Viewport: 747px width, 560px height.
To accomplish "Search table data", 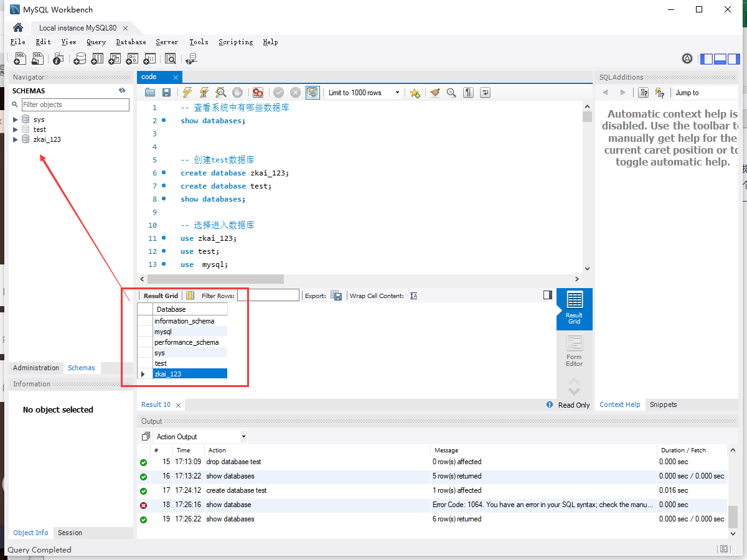I will (x=171, y=58).
